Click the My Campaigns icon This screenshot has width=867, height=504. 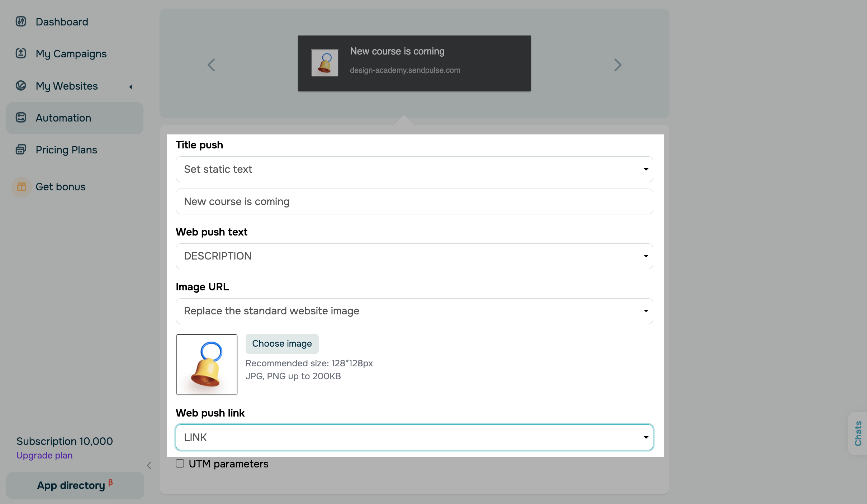tap(21, 53)
